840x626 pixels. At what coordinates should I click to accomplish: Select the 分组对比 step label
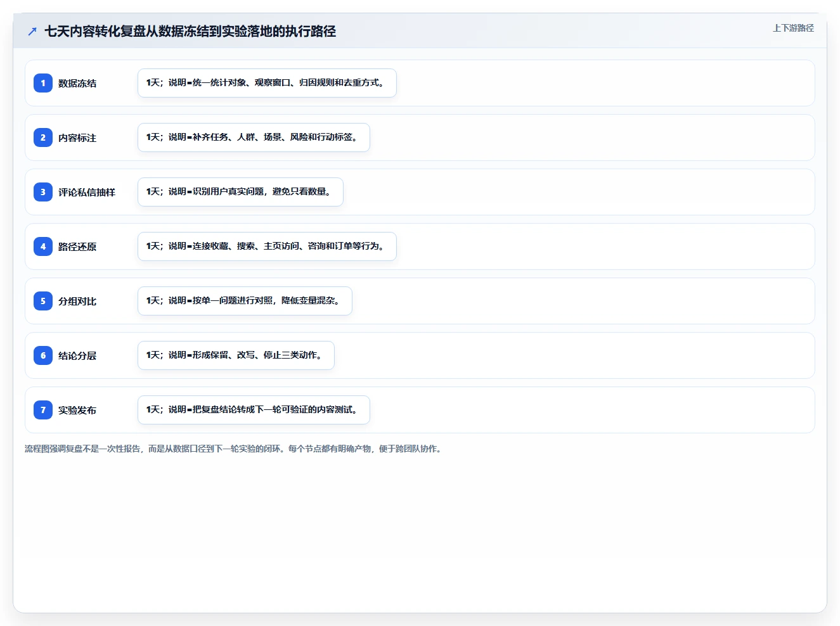click(77, 301)
